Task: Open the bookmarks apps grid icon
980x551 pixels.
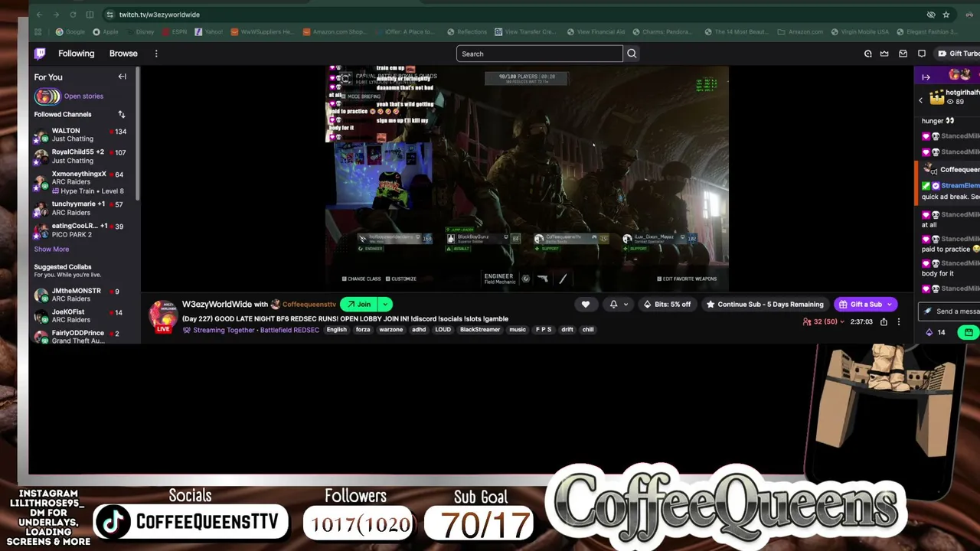Action: coord(38,32)
